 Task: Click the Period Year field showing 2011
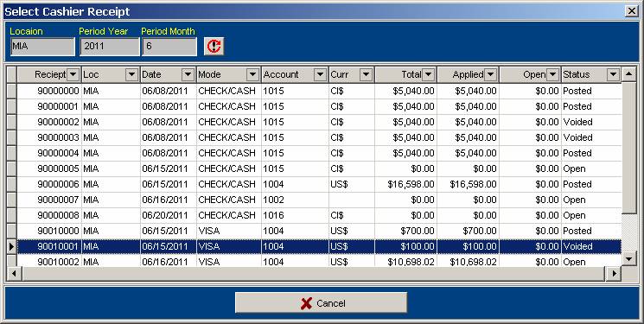pyautogui.click(x=110, y=47)
